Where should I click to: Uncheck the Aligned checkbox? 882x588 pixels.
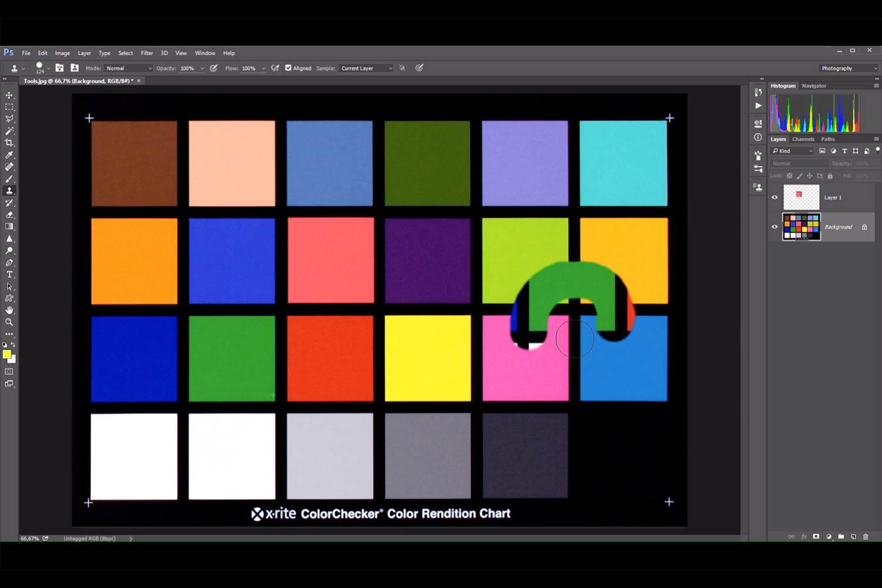point(288,68)
